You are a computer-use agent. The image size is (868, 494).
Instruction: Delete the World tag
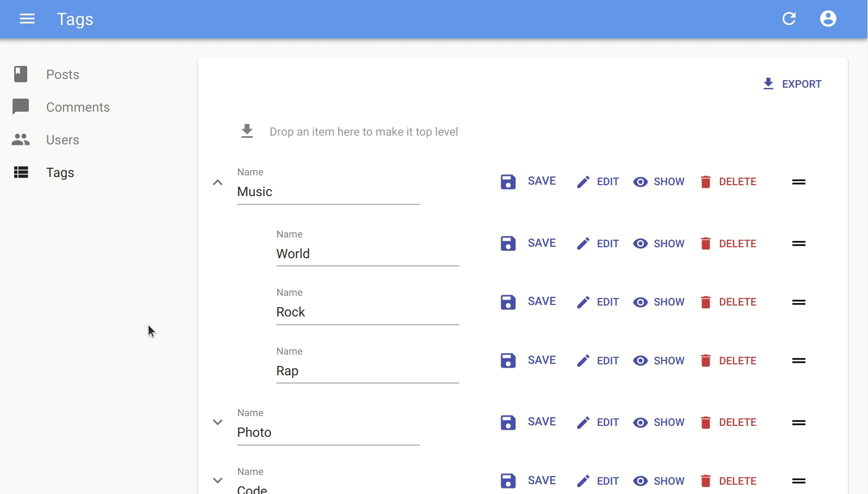pos(728,243)
